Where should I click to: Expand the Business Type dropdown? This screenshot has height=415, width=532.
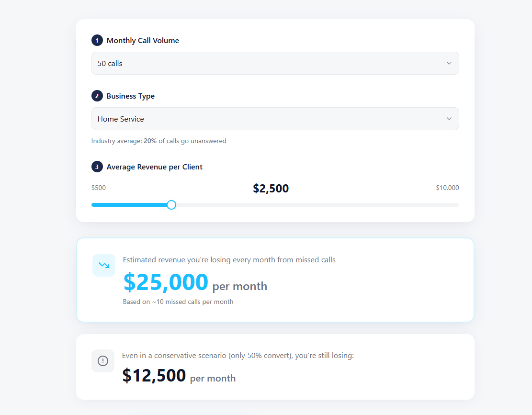point(275,119)
